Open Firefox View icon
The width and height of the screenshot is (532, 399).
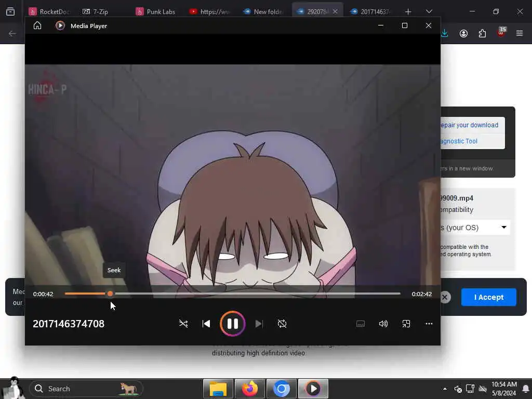click(10, 11)
